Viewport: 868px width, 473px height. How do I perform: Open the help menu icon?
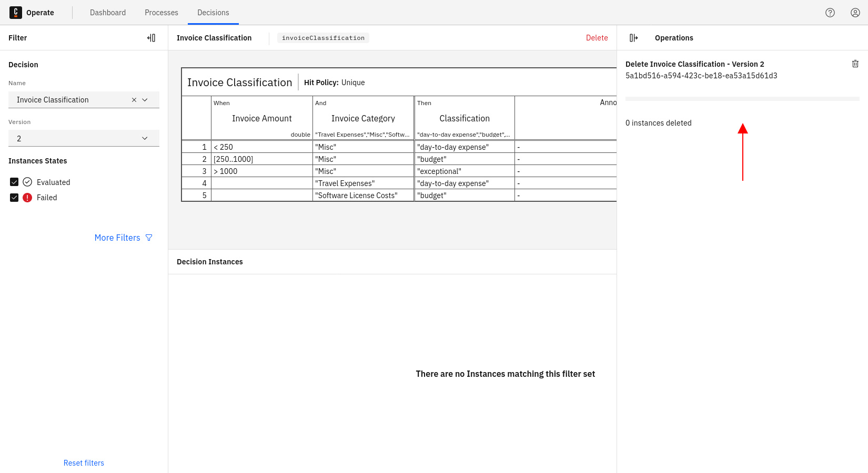click(x=830, y=12)
